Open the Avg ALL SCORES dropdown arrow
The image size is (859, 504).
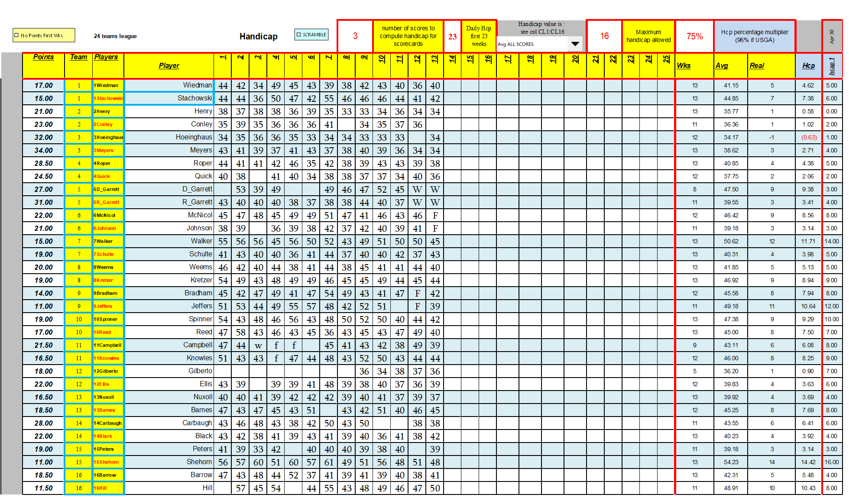(x=575, y=44)
